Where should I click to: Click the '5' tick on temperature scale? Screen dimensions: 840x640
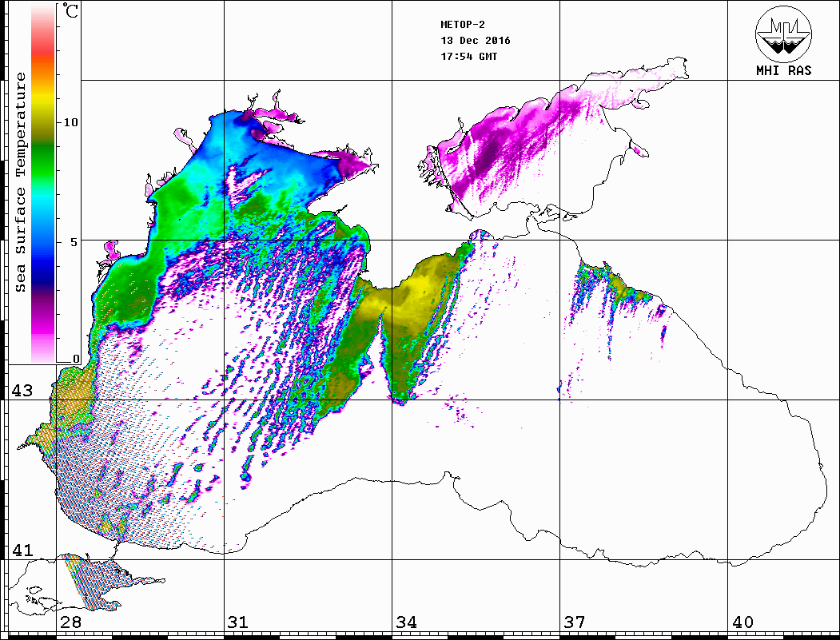(74, 241)
